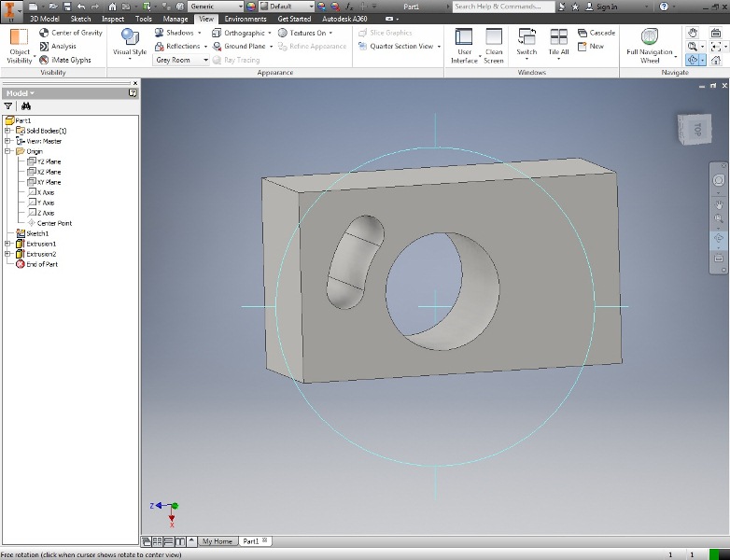Viewport: 730px width, 560px height.
Task: Select the Pan hand tool
Action: pos(692,33)
